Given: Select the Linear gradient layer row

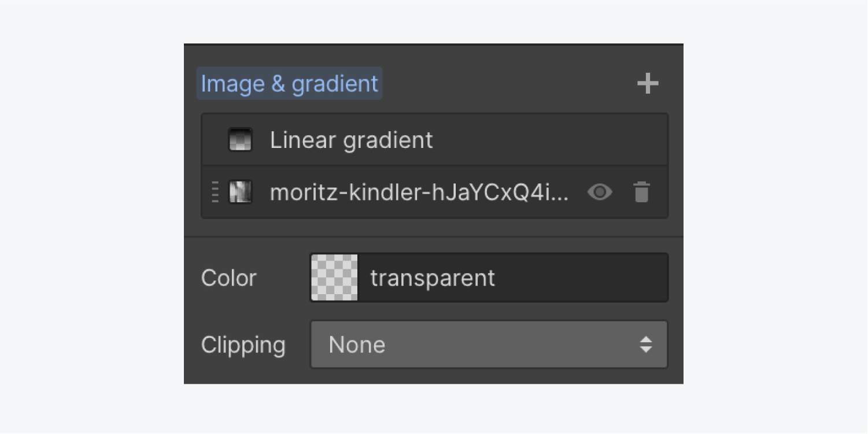Looking at the screenshot, I should (x=434, y=140).
